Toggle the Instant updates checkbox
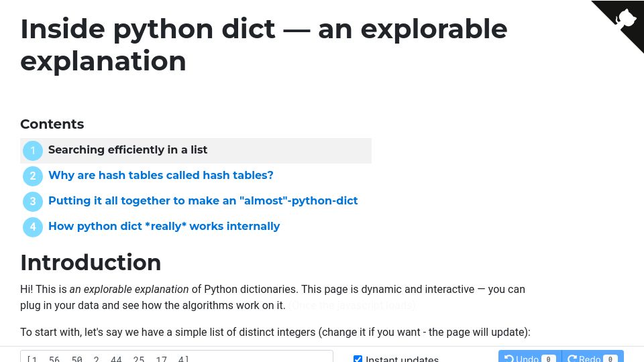This screenshot has height=362, width=644. [x=358, y=359]
